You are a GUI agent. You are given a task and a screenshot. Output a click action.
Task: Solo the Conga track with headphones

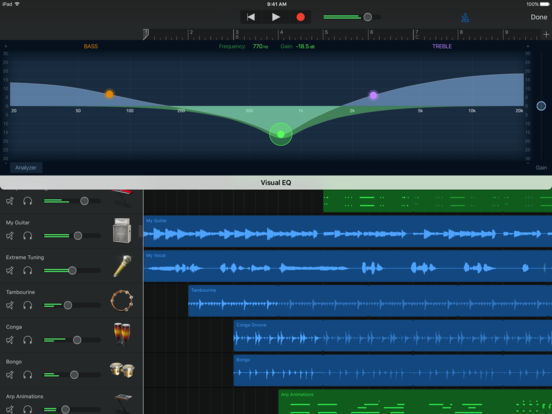[27, 340]
